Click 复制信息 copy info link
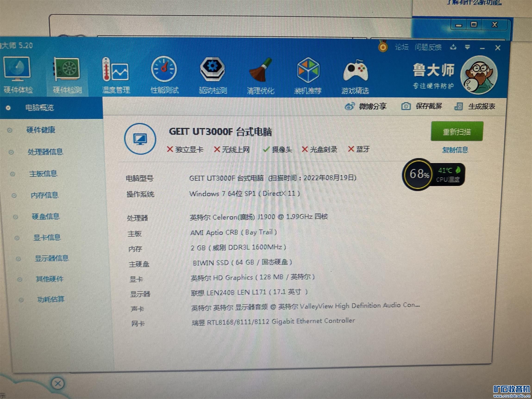Image resolution: width=532 pixels, height=399 pixels. 455,150
